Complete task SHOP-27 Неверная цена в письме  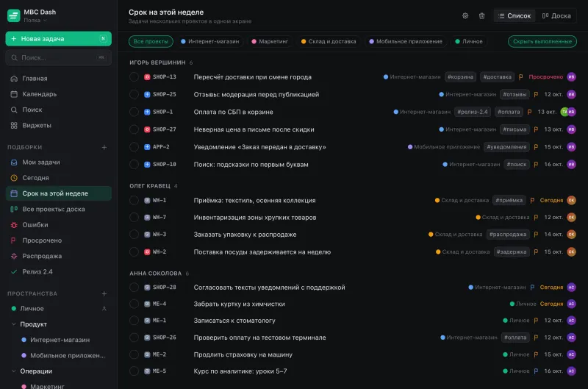[x=134, y=129]
